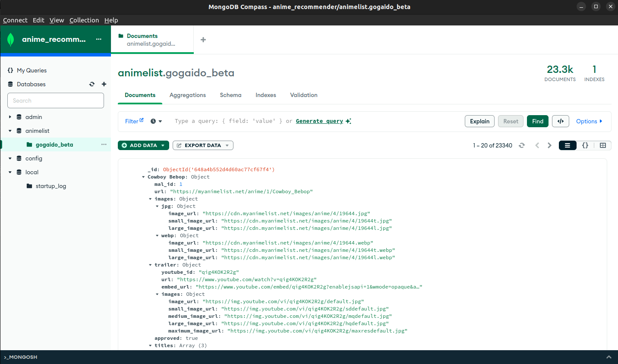The height and width of the screenshot is (364, 618).
Task: Collapse the webp object field
Action: (x=157, y=236)
